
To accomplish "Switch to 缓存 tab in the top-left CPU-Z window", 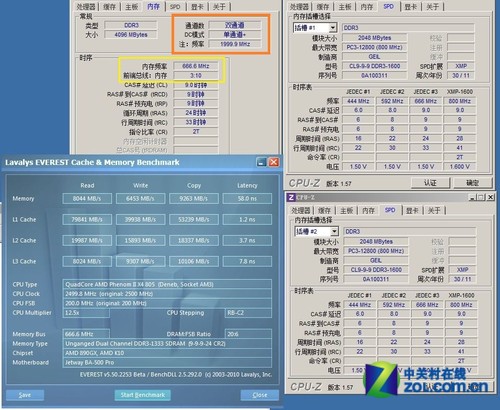I will click(110, 7).
